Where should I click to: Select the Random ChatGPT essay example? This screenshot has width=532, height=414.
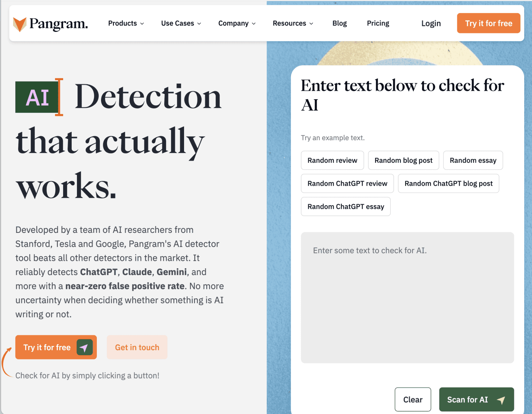point(346,206)
